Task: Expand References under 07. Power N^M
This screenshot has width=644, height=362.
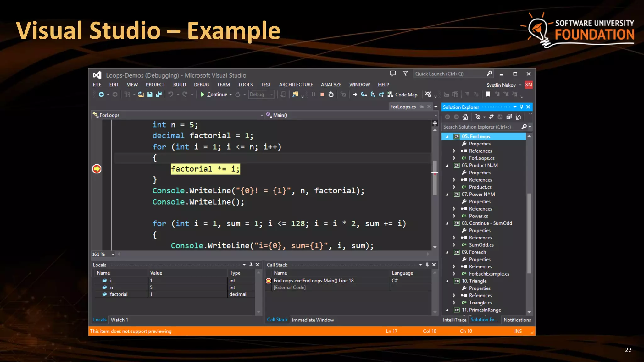Action: pyautogui.click(x=454, y=209)
